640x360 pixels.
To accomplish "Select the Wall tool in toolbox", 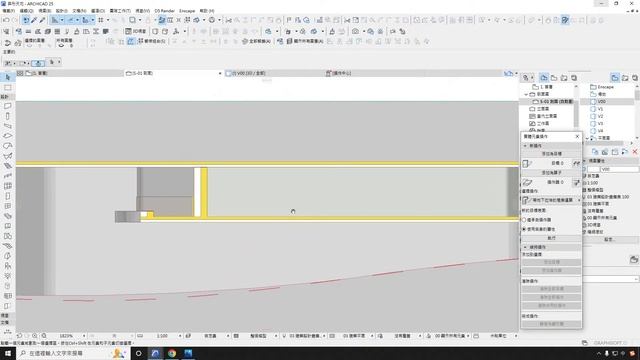I will tap(8, 106).
